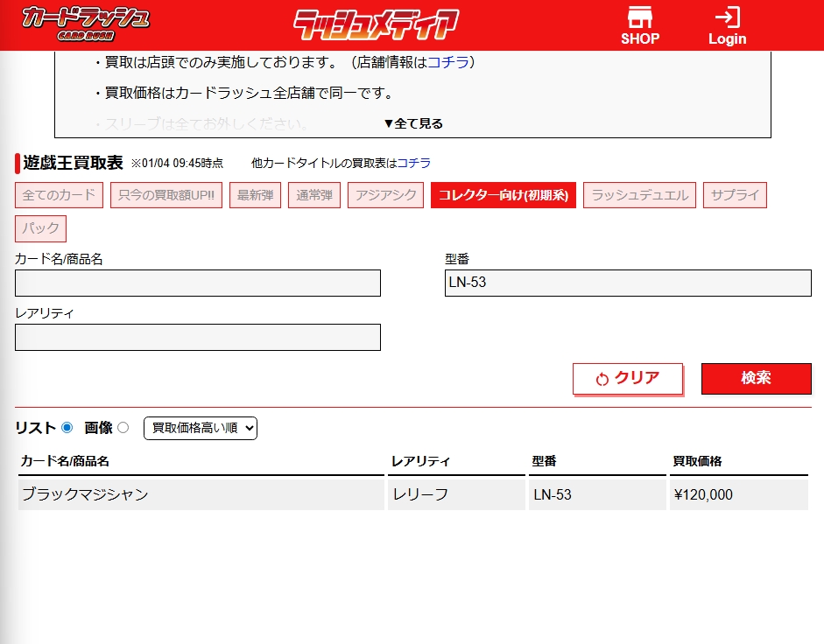824x644 pixels.
Task: Click the ブラックマジシャン result row
Action: tap(201, 494)
